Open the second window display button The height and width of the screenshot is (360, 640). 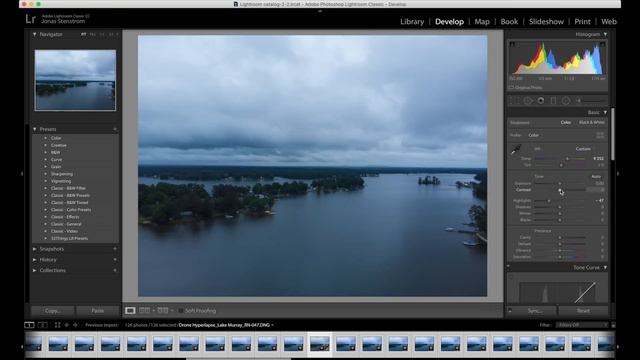[x=42, y=325]
